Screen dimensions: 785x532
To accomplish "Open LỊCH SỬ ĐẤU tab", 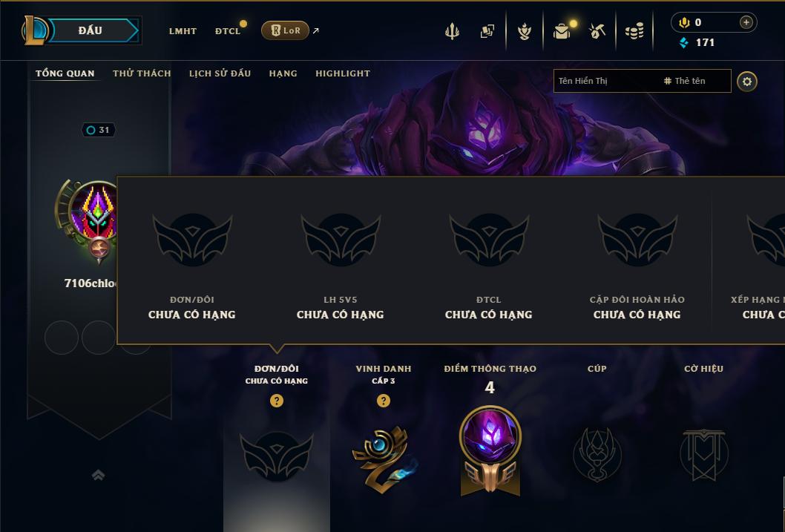I will pos(220,73).
